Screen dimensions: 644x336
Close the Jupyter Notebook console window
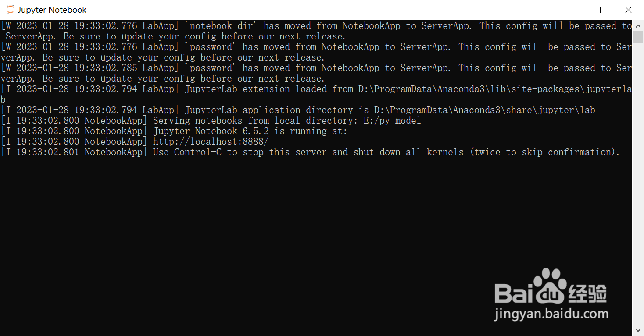coord(628,10)
